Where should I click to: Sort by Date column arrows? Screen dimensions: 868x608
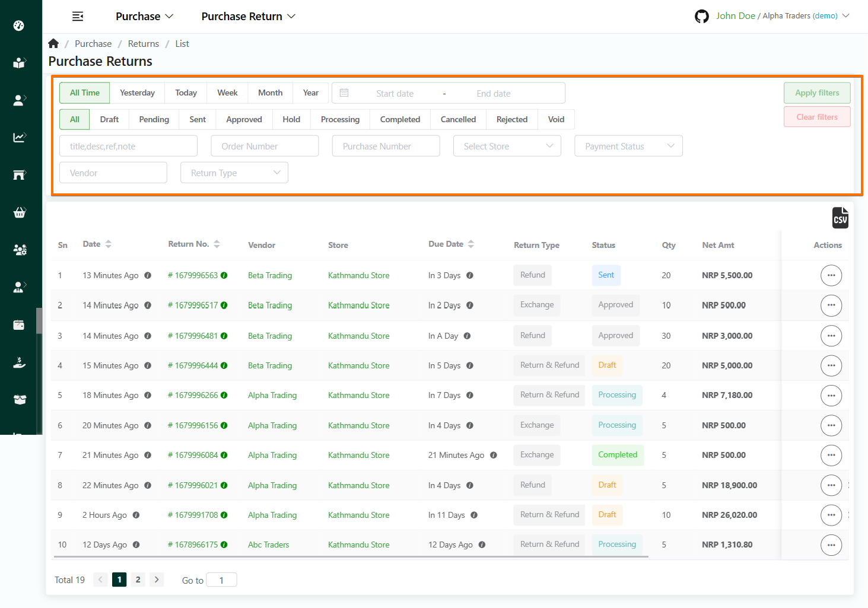(109, 244)
